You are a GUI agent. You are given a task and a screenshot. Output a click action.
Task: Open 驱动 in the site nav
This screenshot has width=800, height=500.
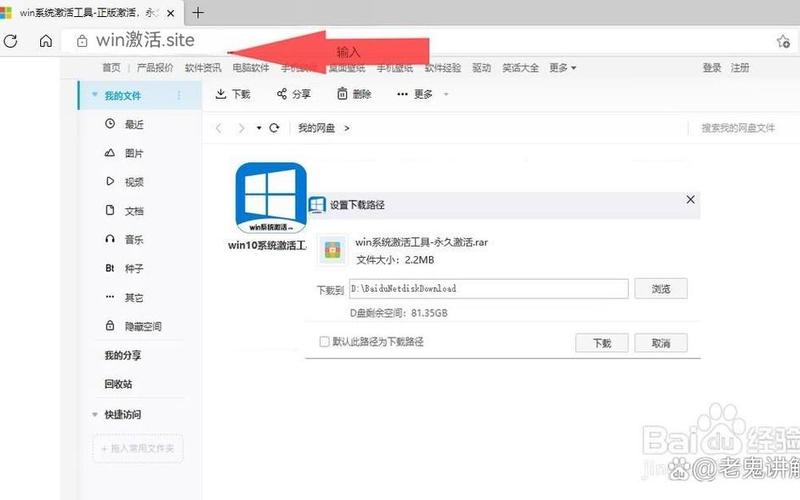pyautogui.click(x=481, y=67)
